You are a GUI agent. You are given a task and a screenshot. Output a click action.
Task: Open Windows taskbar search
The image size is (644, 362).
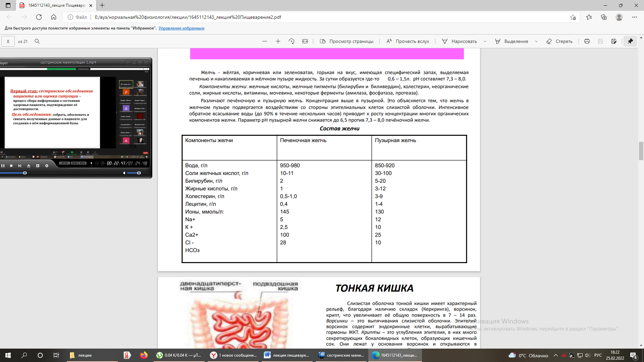click(x=24, y=355)
